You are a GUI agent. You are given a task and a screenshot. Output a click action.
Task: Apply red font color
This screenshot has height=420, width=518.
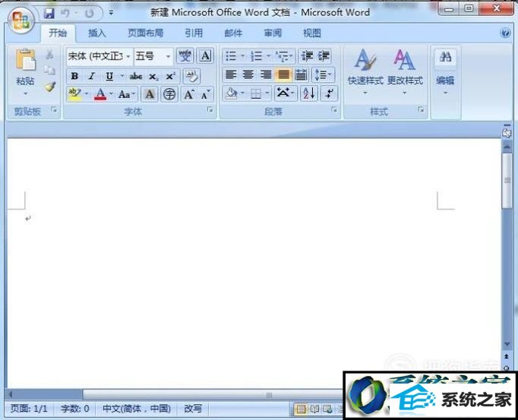(100, 94)
